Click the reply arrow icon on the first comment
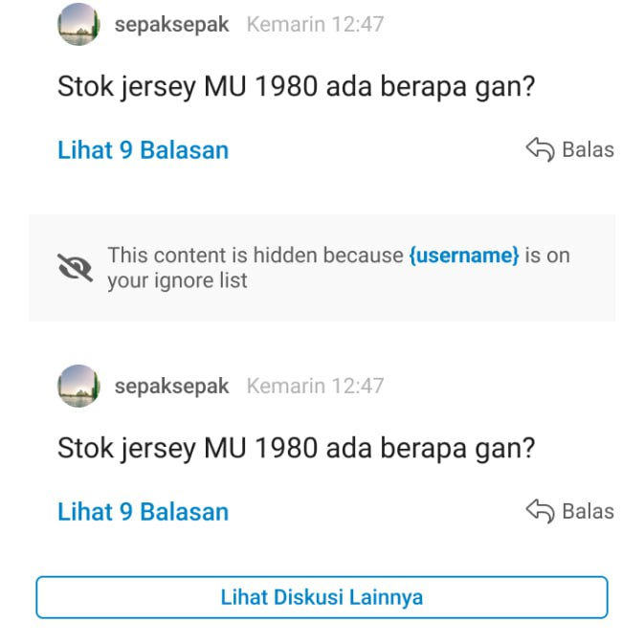This screenshot has width=644, height=644. [x=540, y=149]
